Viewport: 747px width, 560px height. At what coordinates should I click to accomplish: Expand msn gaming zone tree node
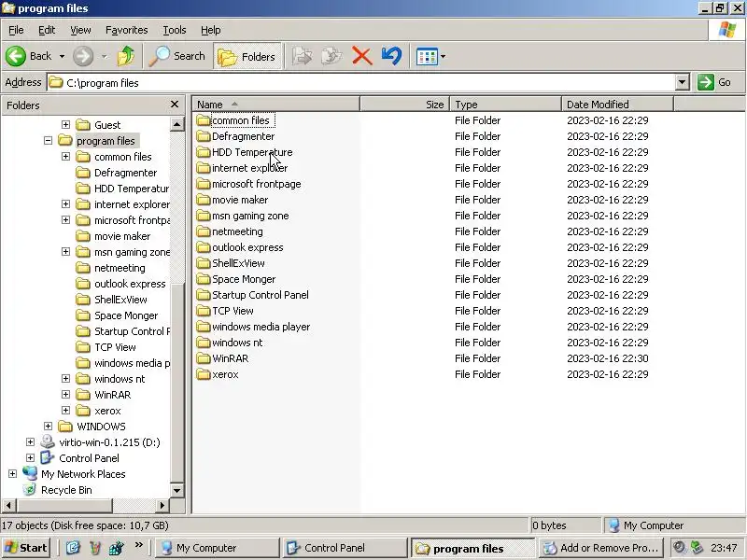(65, 252)
